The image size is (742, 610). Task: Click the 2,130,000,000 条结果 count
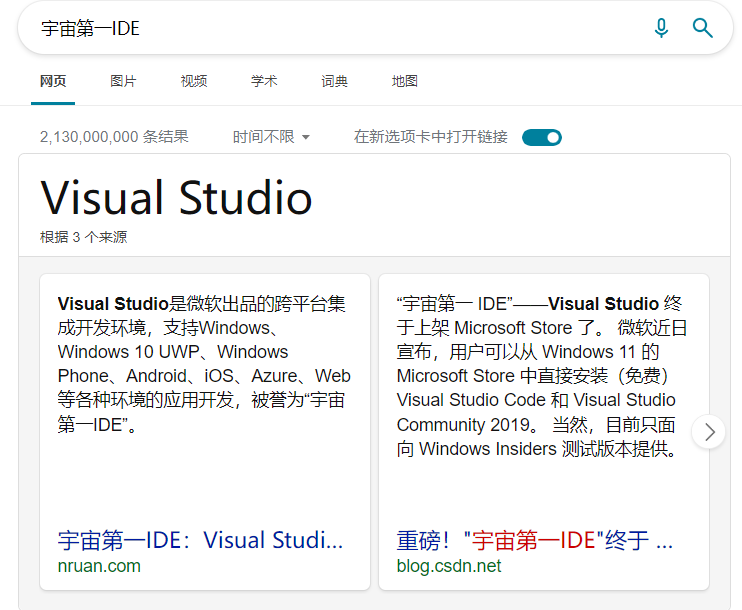click(114, 137)
